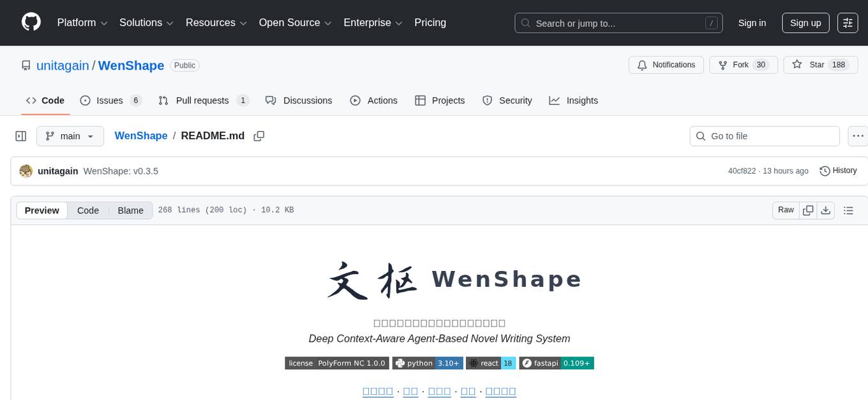The width and height of the screenshot is (868, 400).
Task: Click the GitHub home logo
Action: (31, 22)
